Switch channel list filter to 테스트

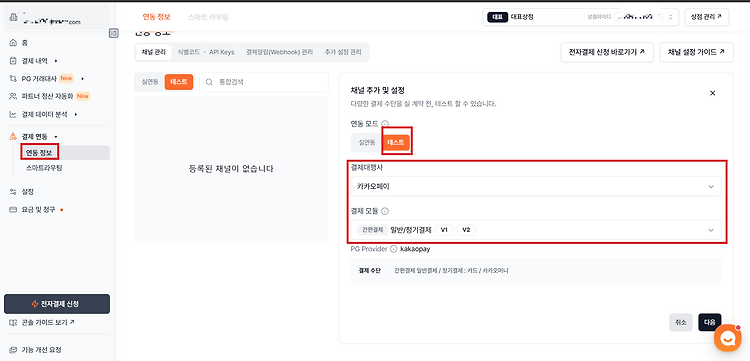(x=178, y=82)
